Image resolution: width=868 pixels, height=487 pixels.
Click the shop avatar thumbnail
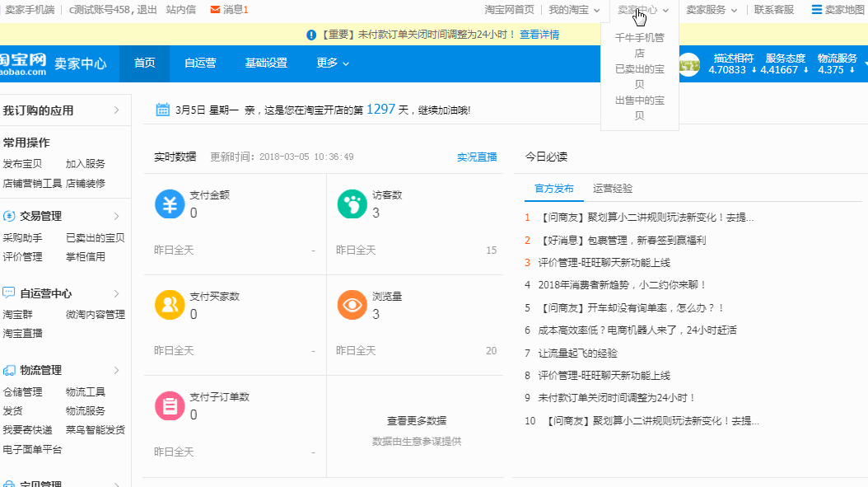coord(689,64)
